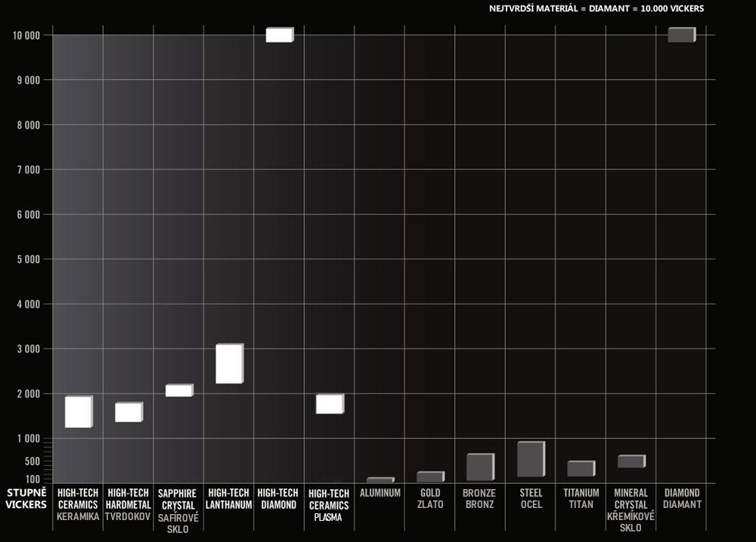This screenshot has height=542, width=756.
Task: Click the white High-Tech Ceramics Keramika bar
Action: coord(78,412)
